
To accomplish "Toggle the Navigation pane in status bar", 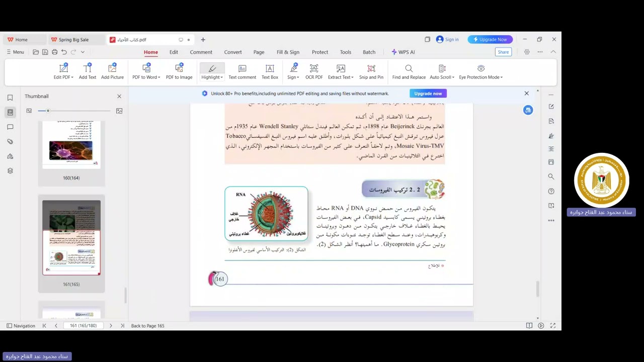I will (21, 326).
